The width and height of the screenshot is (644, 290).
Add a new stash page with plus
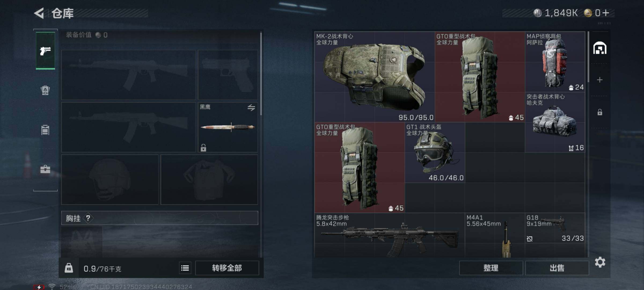[x=600, y=80]
